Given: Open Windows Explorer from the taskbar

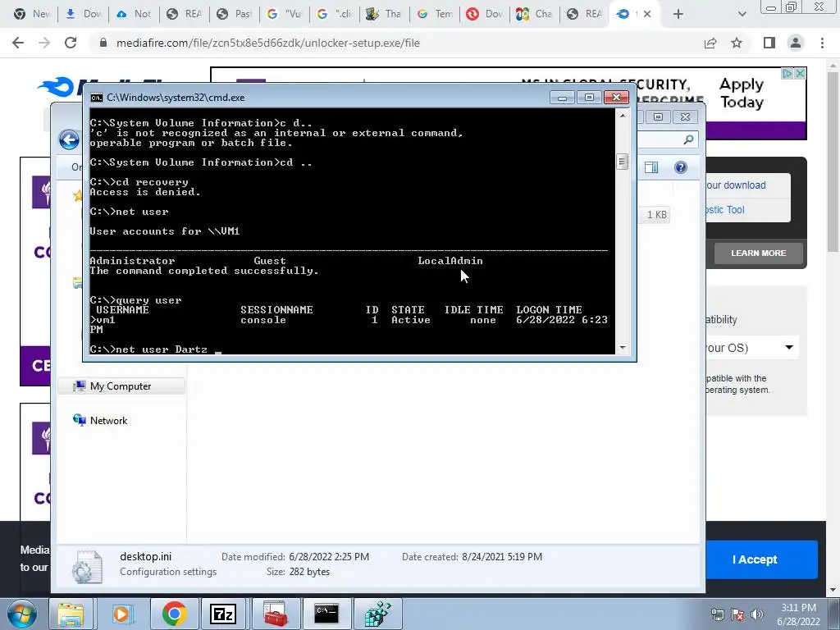Looking at the screenshot, I should [71, 614].
